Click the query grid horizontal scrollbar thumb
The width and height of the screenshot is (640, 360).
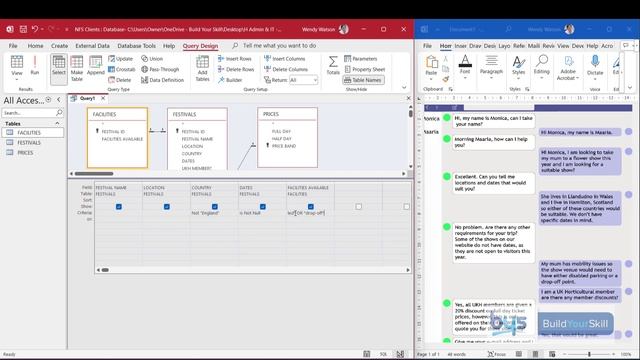point(105,270)
